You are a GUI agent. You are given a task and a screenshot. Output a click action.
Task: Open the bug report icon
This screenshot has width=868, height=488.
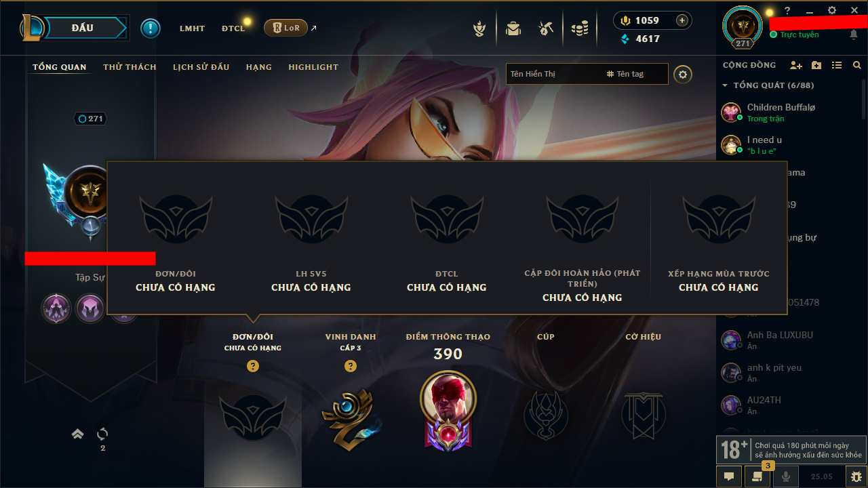click(856, 476)
